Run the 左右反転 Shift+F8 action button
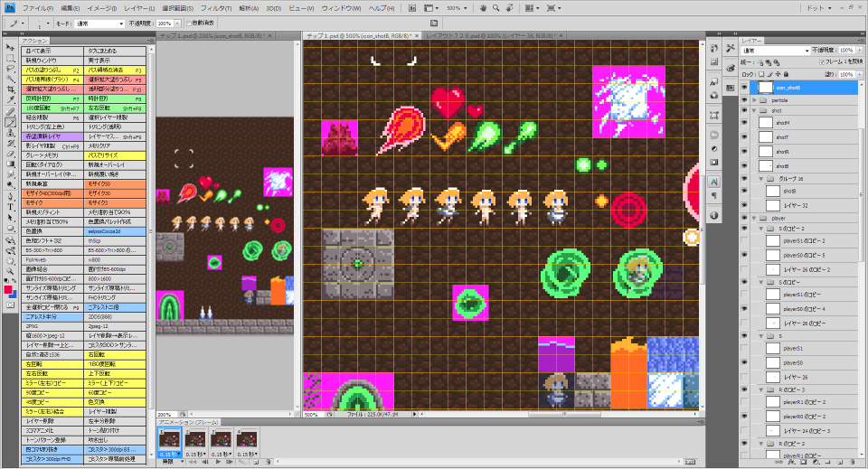Image resolution: width=868 pixels, height=469 pixels. tap(115, 108)
